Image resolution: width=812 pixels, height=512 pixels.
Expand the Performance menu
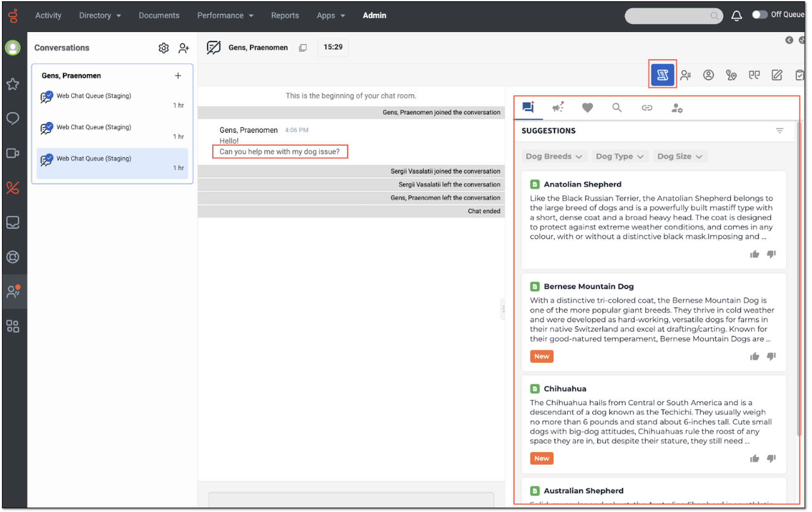click(225, 16)
